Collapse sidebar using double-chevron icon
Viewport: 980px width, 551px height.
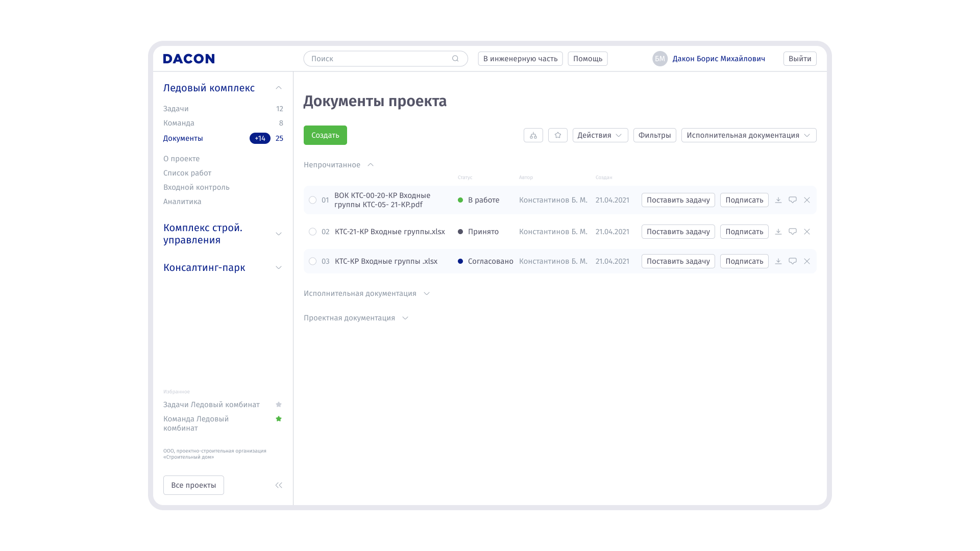[278, 485]
